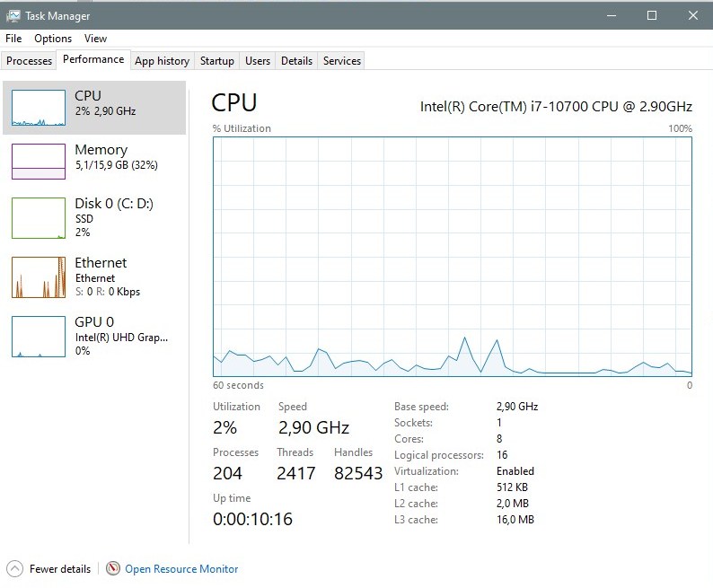This screenshot has width=713, height=588.
Task: Click the large CPU utilization graph
Action: (453, 257)
